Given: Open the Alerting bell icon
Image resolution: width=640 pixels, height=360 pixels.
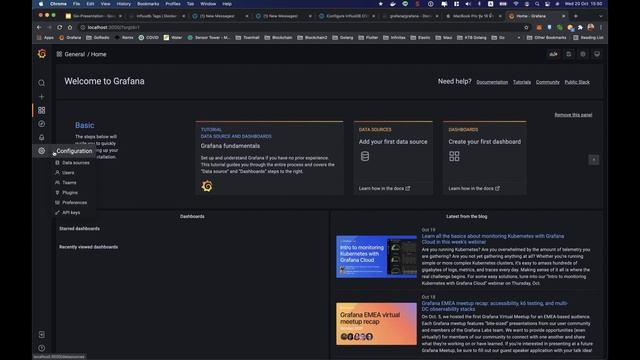Looking at the screenshot, I should point(42,137).
